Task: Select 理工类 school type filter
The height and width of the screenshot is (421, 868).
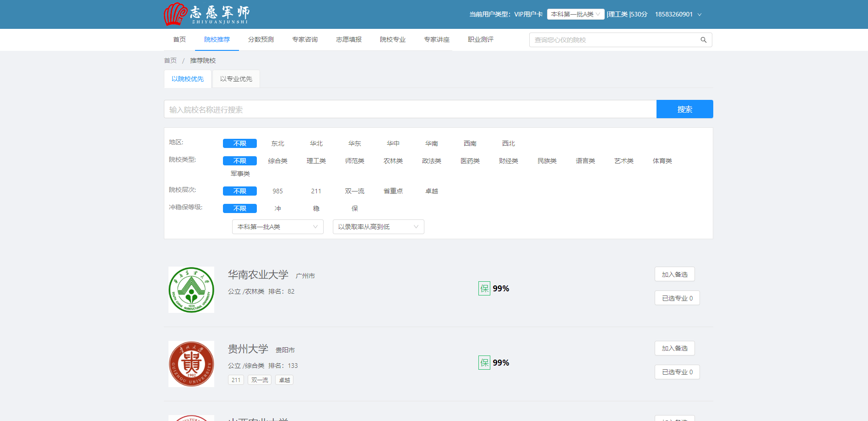Action: point(316,161)
